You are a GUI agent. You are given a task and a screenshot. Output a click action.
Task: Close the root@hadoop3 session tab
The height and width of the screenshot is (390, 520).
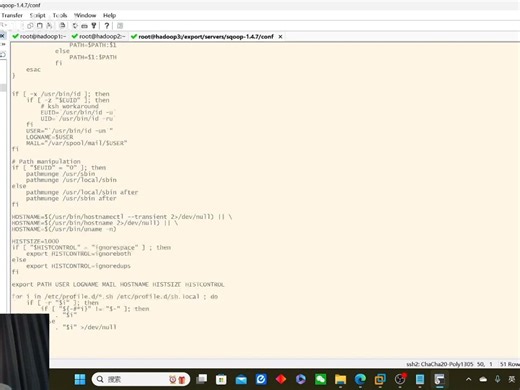pyautogui.click(x=280, y=37)
